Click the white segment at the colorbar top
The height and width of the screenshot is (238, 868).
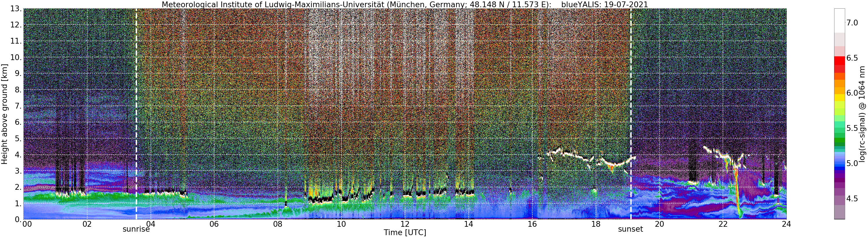[839, 21]
